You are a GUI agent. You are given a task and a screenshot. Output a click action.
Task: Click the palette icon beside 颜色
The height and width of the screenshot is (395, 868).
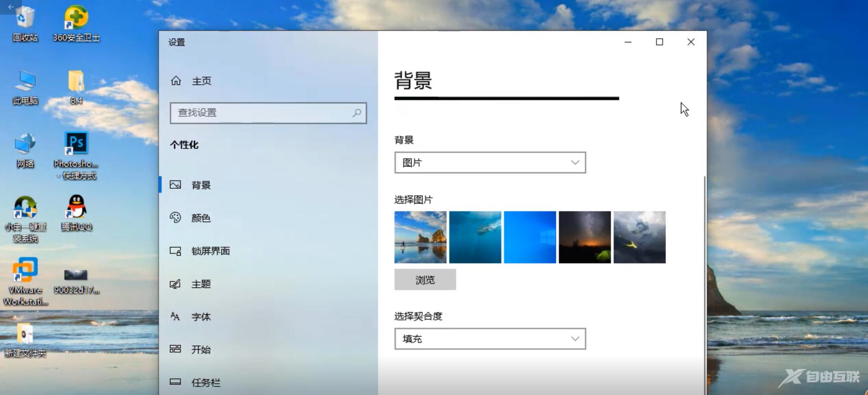tap(175, 218)
